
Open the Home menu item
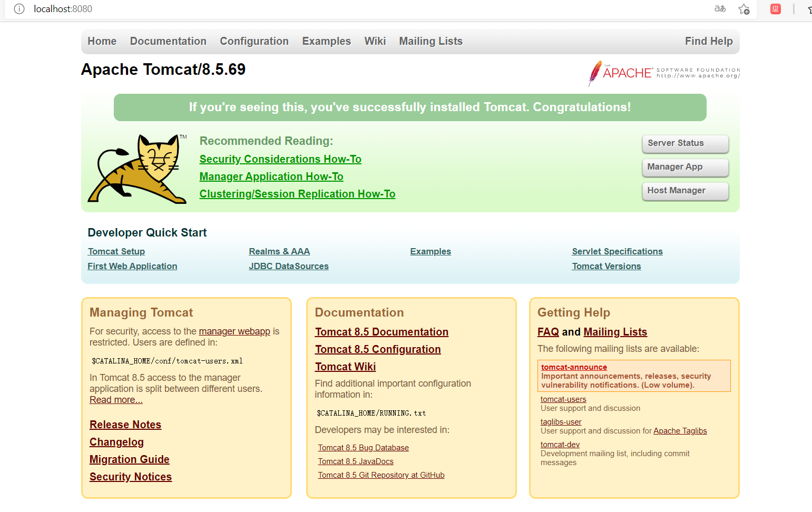[x=102, y=41]
